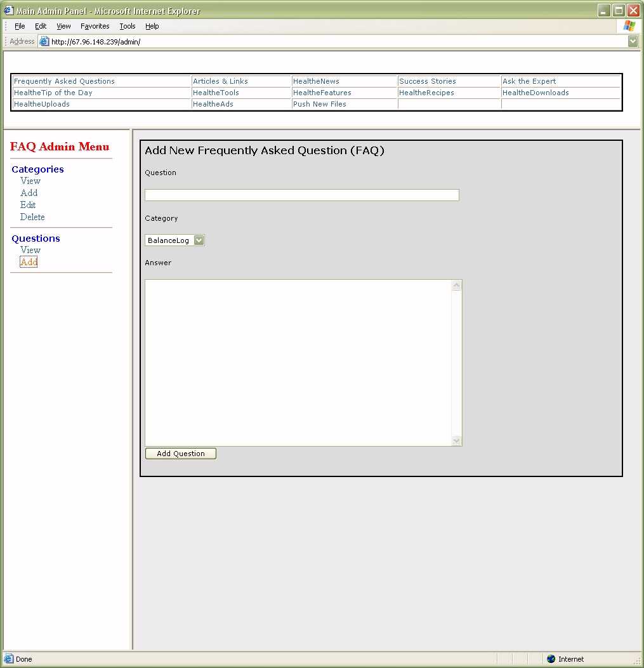The width and height of the screenshot is (644, 668).
Task: Open the Favorites menu
Action: click(95, 26)
